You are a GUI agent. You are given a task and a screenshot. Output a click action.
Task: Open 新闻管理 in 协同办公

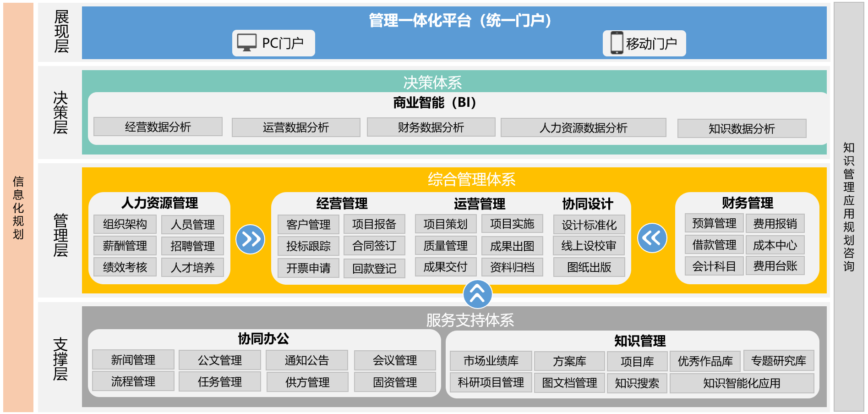133,360
